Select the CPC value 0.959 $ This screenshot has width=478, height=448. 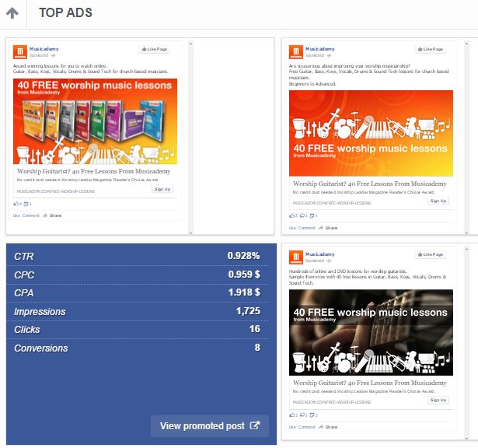click(x=244, y=275)
